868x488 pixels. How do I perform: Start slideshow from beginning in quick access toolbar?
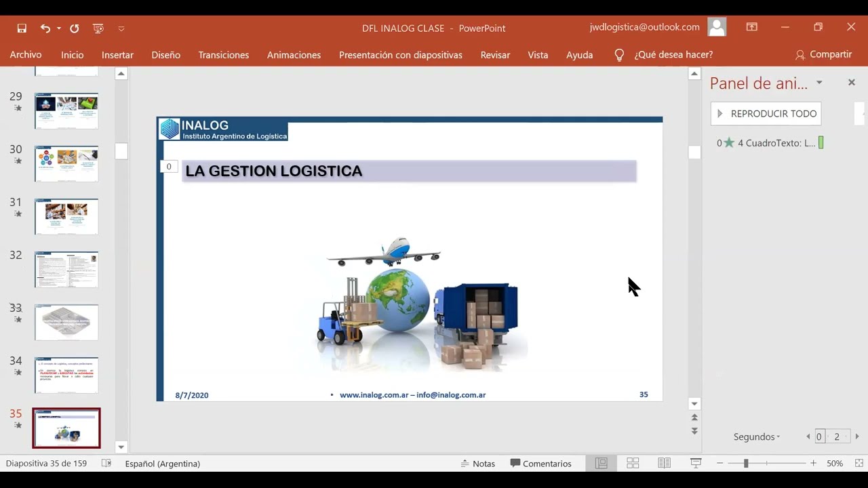[x=98, y=28]
